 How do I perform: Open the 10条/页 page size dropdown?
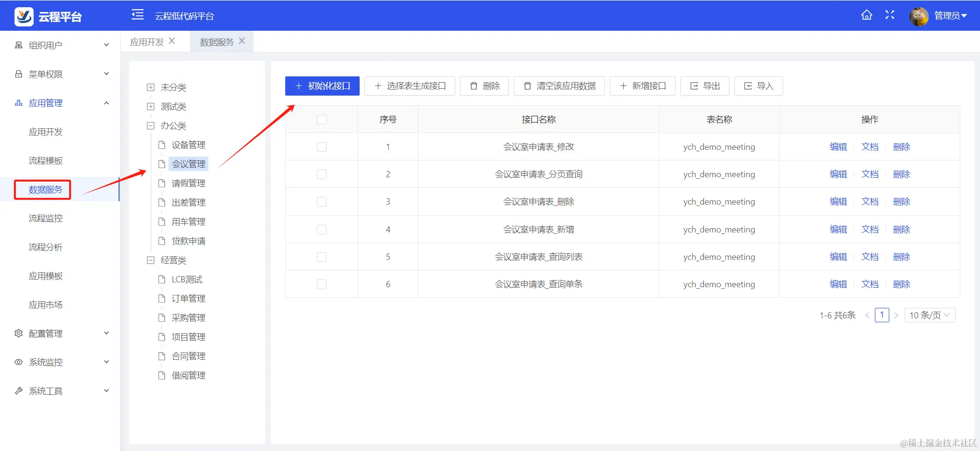pos(930,315)
